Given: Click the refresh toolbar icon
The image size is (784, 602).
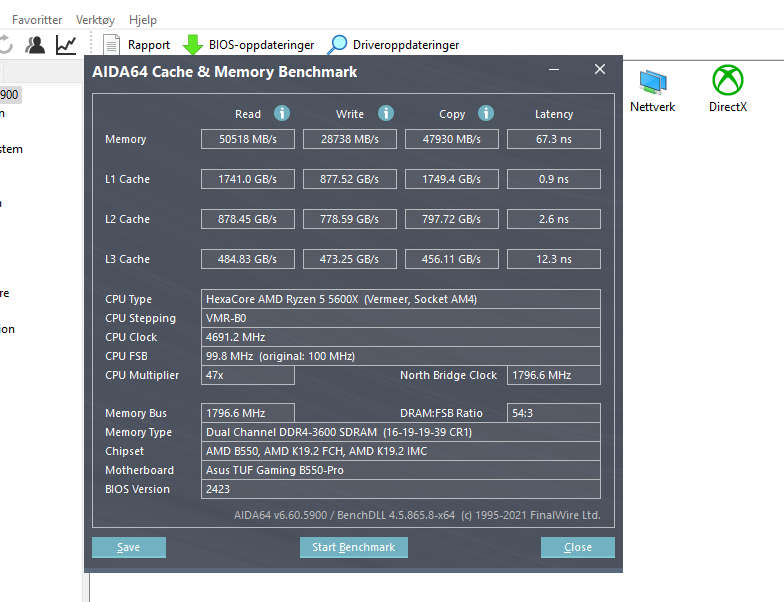Looking at the screenshot, I should (6, 45).
